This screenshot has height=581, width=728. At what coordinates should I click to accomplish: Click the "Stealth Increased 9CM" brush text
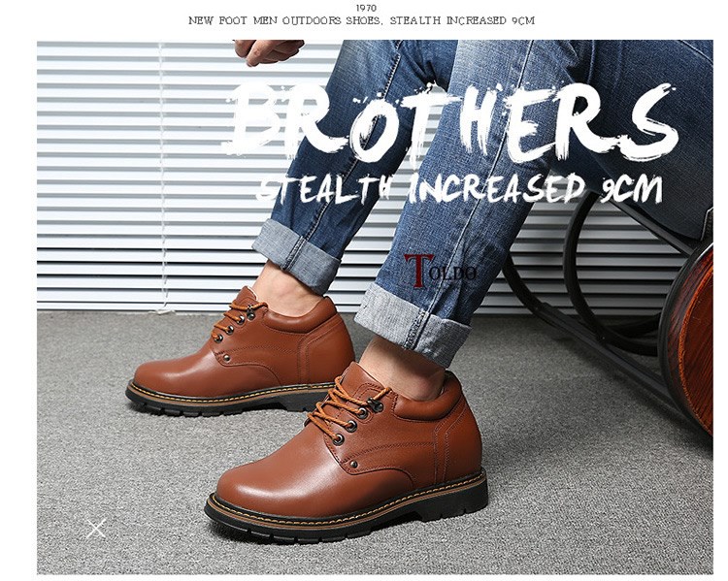point(460,188)
